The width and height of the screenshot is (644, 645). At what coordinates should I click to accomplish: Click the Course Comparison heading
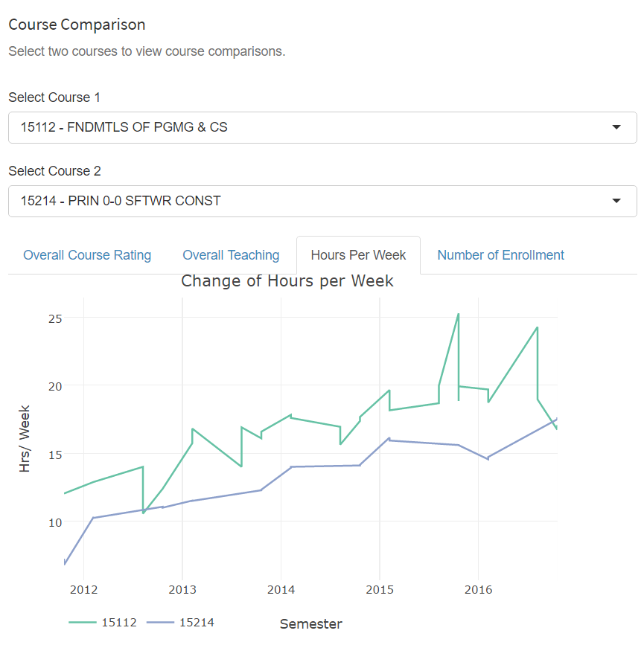tap(77, 25)
